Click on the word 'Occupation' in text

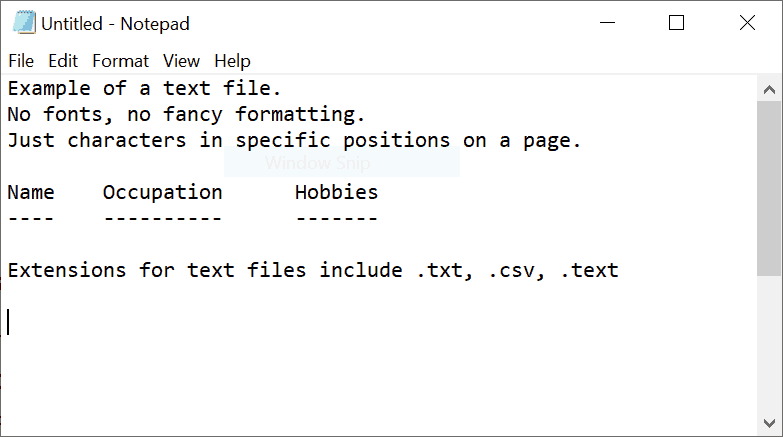coord(162,193)
